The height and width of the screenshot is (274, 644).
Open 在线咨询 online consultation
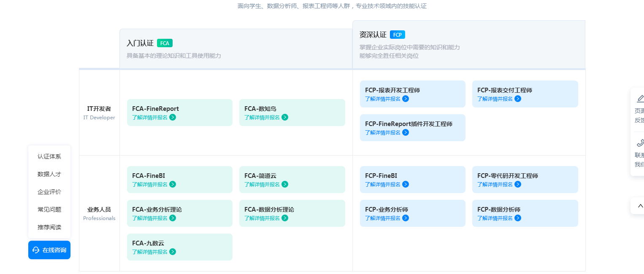coord(49,250)
